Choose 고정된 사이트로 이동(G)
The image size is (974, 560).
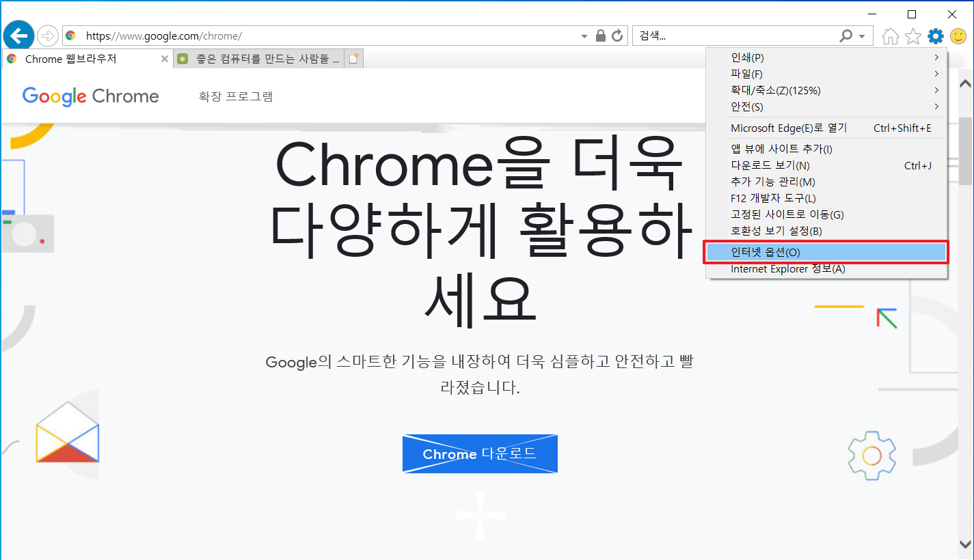[x=826, y=214]
